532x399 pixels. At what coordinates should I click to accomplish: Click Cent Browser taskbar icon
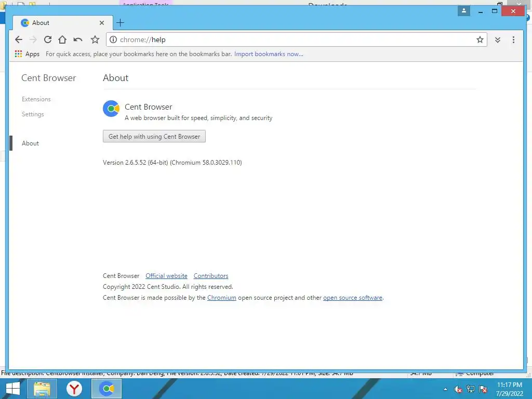107,389
